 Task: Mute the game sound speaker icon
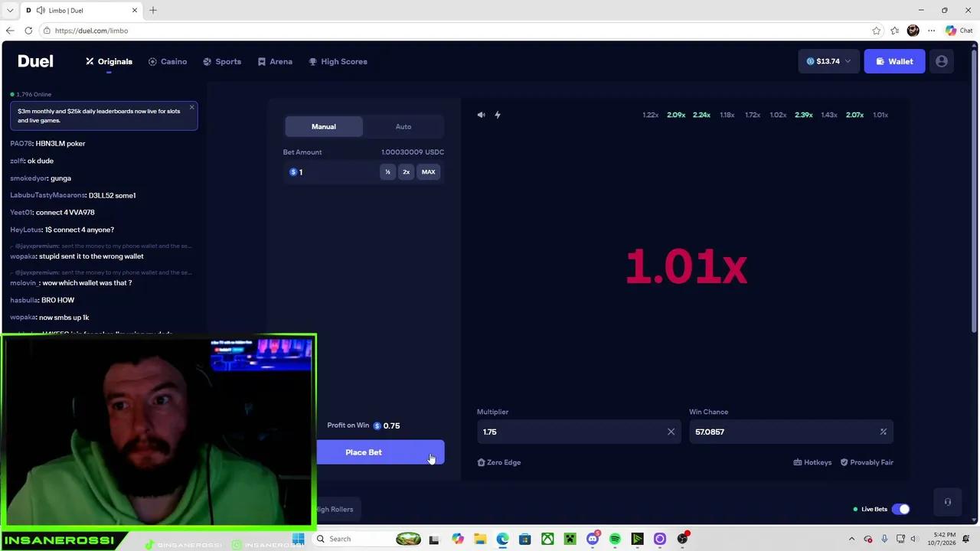(x=481, y=115)
